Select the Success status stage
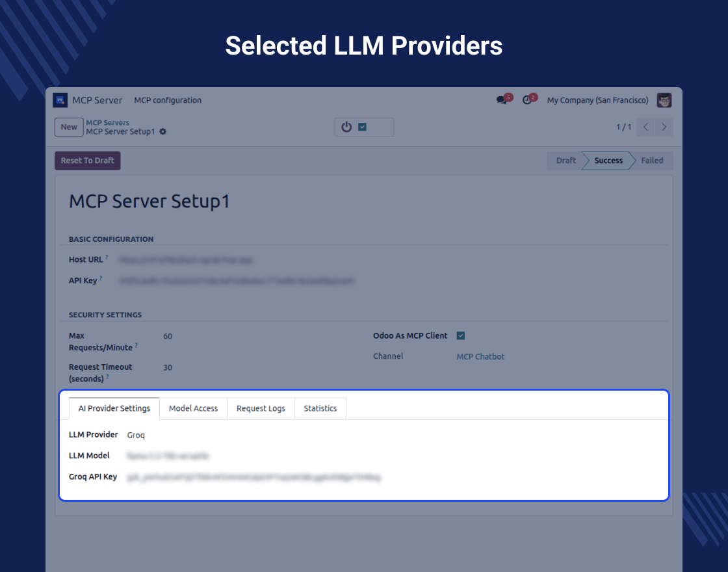The width and height of the screenshot is (728, 572). [608, 161]
